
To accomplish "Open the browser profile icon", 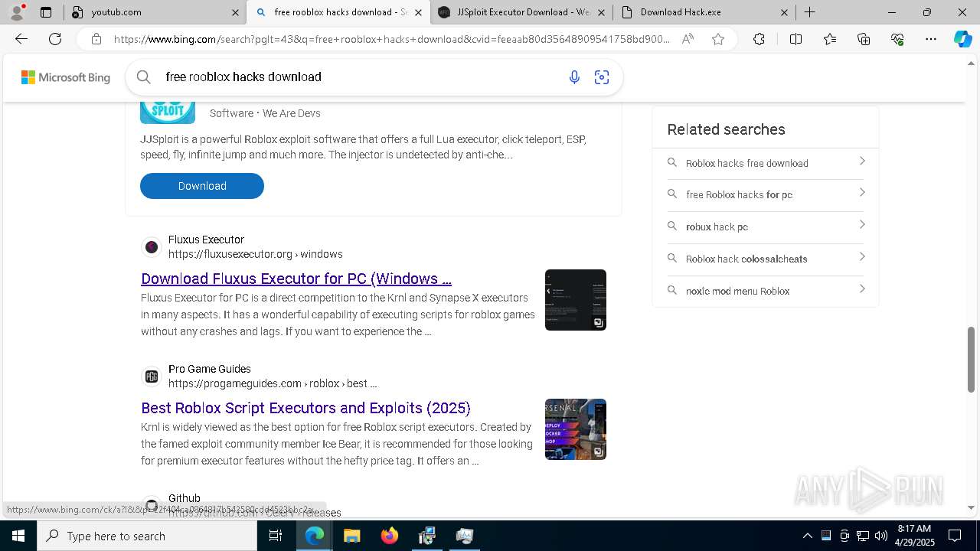I will 17,12.
